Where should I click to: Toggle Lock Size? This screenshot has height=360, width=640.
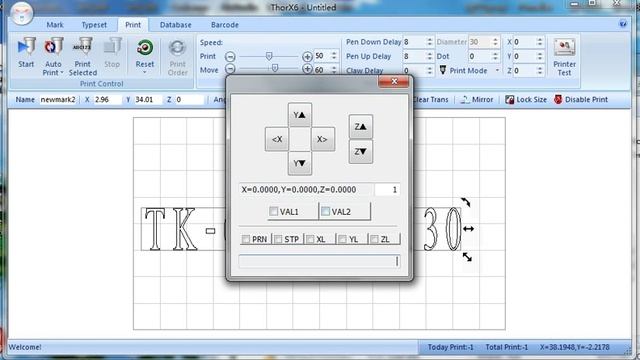click(526, 100)
